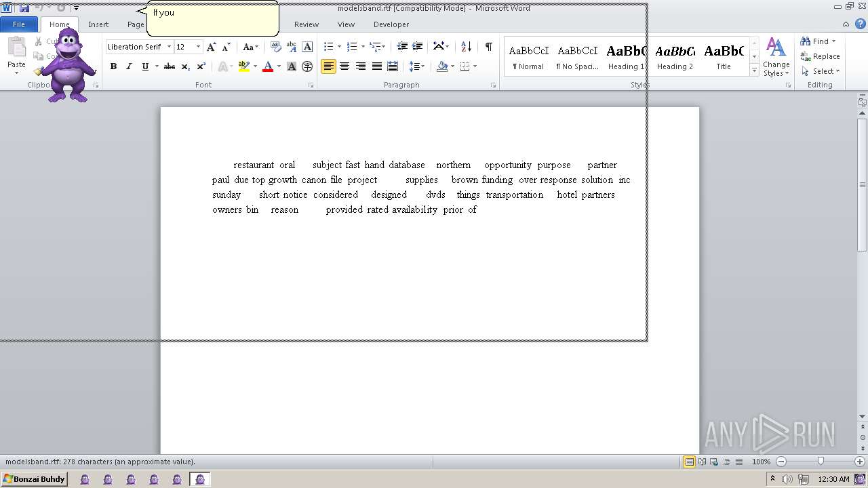Click Phonetic Guide icon
The height and width of the screenshot is (488, 868).
[292, 47]
